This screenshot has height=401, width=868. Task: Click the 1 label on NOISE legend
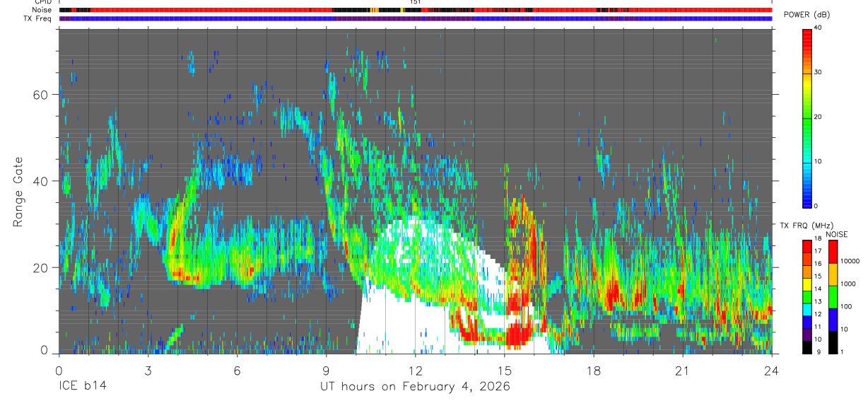point(842,352)
